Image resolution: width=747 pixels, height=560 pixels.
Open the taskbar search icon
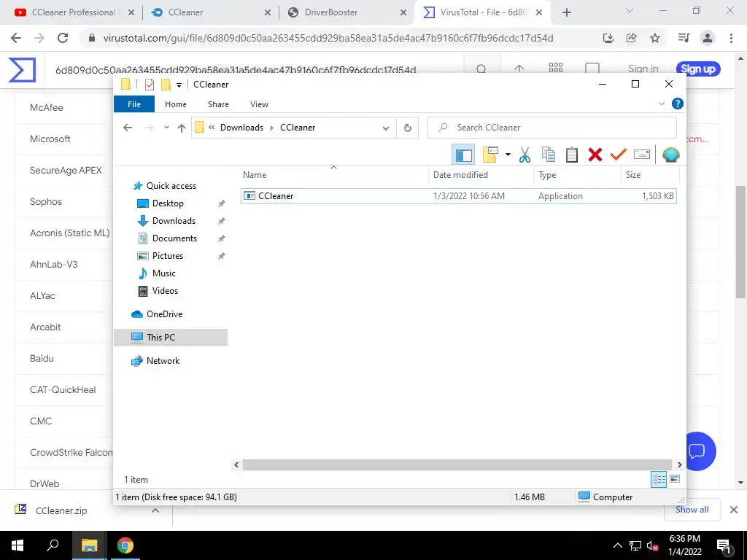53,545
